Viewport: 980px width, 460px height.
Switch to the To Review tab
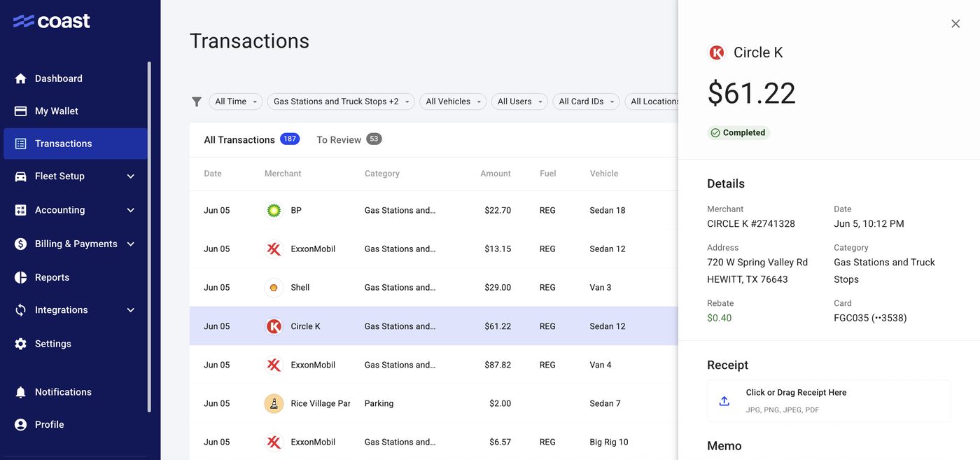click(349, 140)
